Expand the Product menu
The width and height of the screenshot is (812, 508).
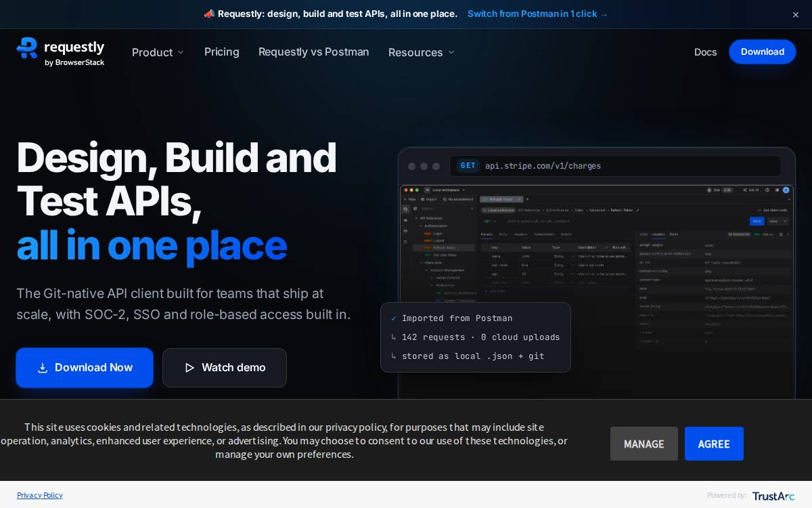click(158, 52)
